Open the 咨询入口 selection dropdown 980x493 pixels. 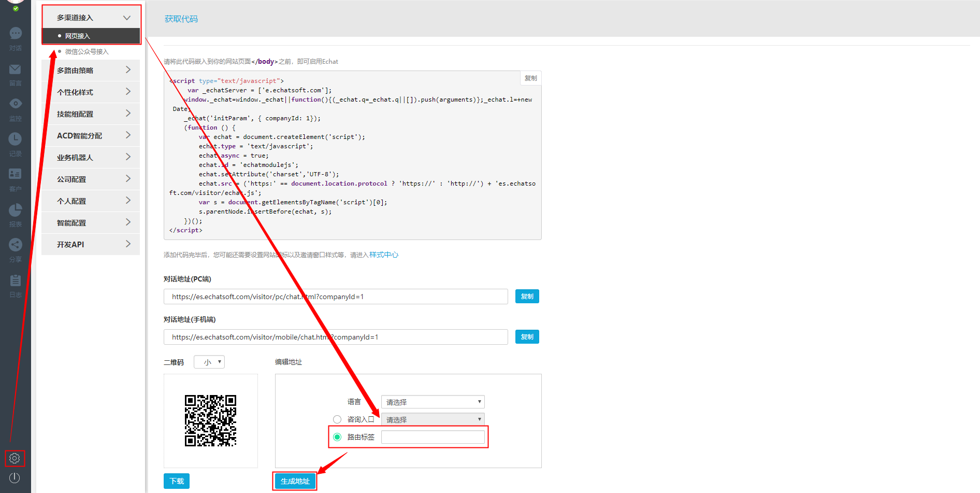click(433, 419)
